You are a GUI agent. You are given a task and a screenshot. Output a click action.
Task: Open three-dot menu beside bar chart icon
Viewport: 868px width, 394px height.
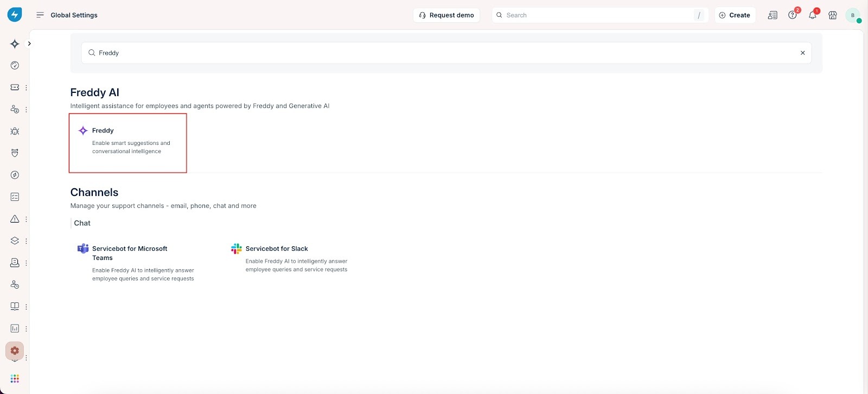pos(26,329)
